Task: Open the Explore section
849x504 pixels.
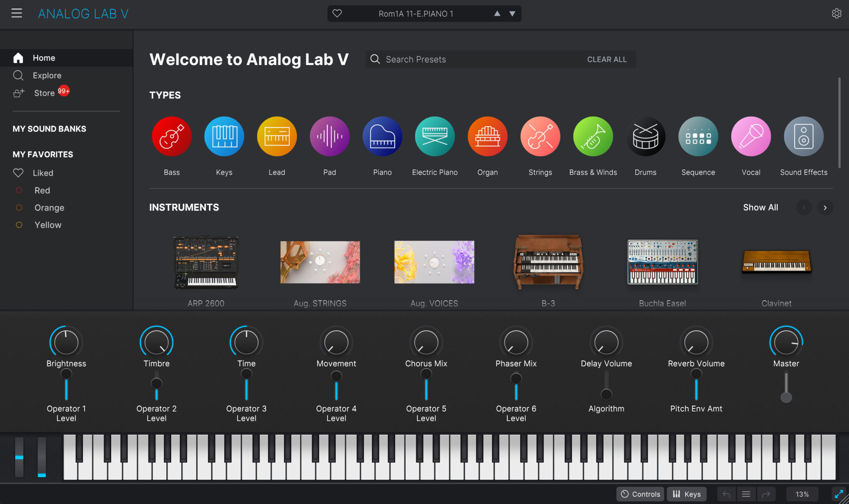Action: coord(46,75)
